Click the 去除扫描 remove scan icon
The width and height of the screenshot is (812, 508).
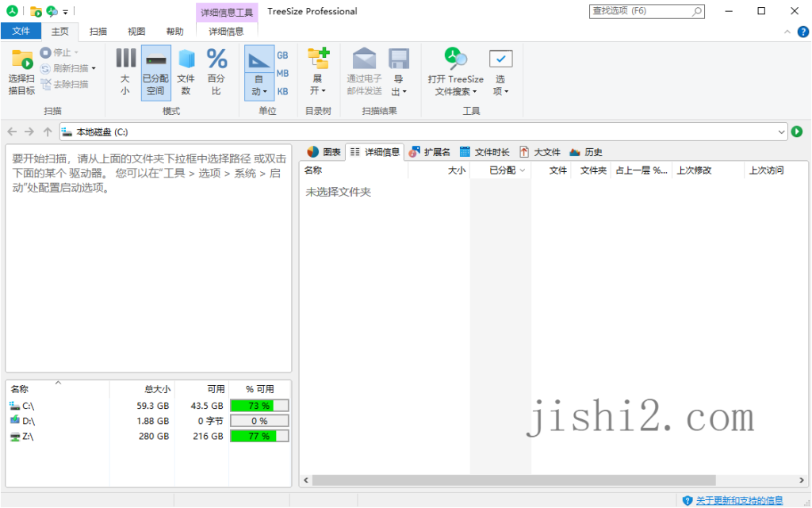[x=45, y=84]
